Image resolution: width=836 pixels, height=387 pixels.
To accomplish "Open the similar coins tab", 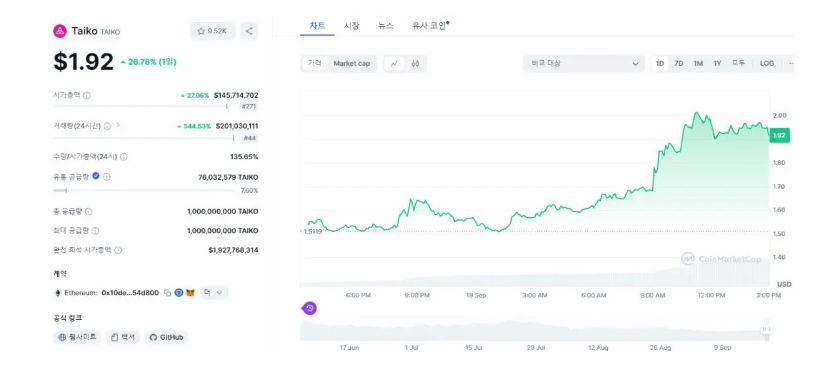I will tap(430, 26).
